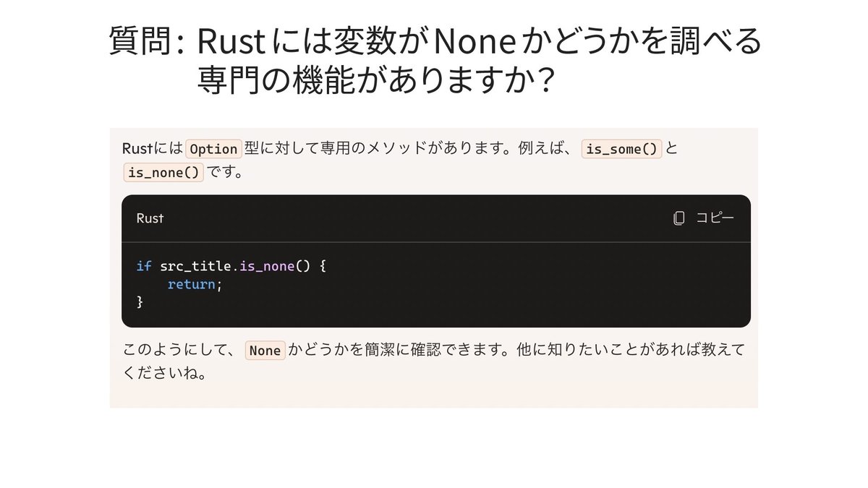The width and height of the screenshot is (868, 488).
Task: Click the return keyword in the code
Action: 191,284
